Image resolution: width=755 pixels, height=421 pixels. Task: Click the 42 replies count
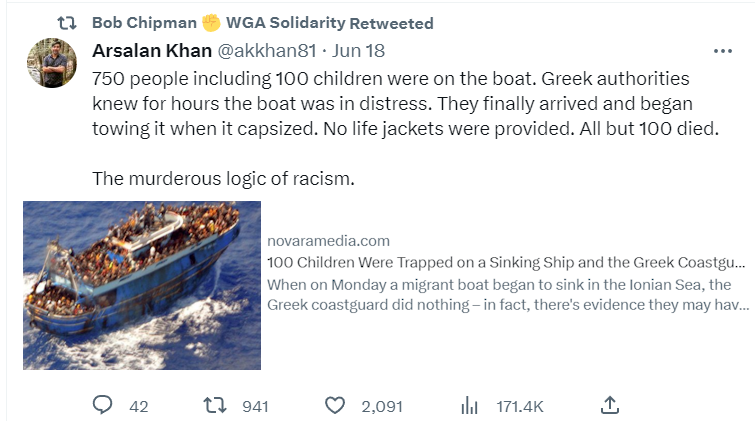click(x=138, y=406)
